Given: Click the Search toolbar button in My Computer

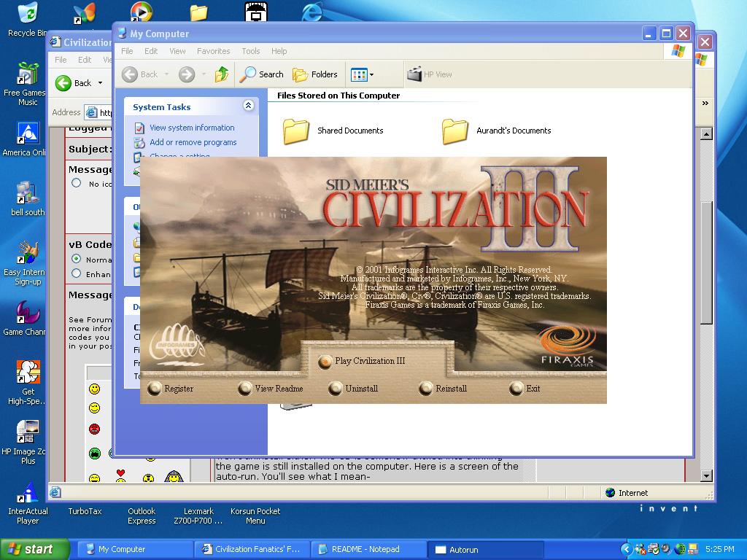Looking at the screenshot, I should point(261,74).
